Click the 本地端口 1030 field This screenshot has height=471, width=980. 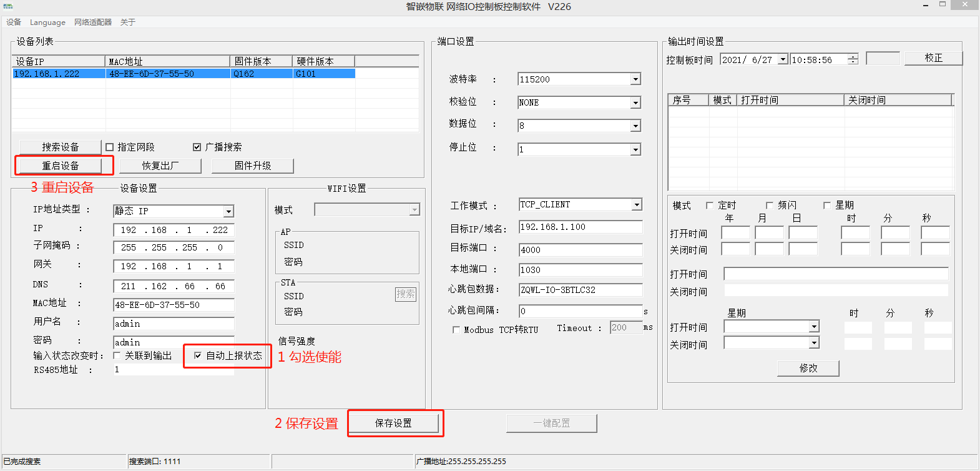(581, 270)
